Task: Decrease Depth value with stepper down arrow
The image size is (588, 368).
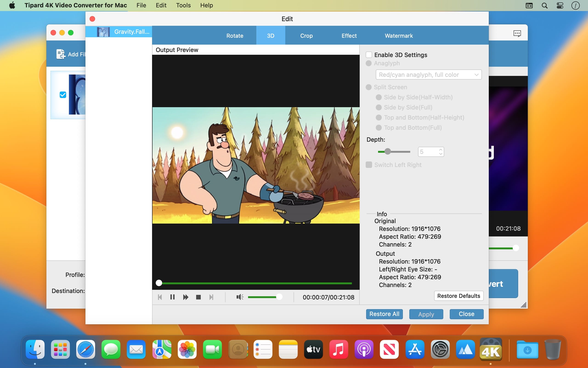Action: point(441,154)
